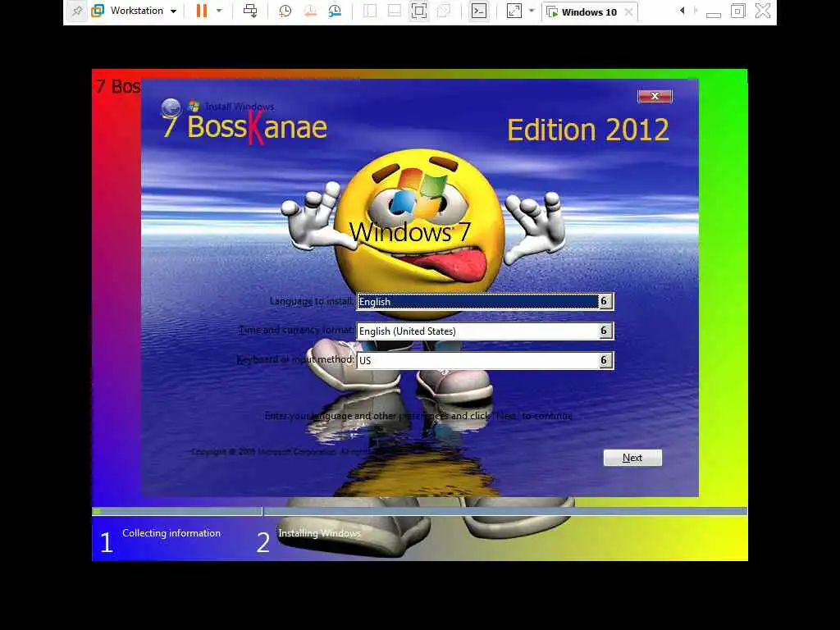The width and height of the screenshot is (840, 630).
Task: Open the Keyboard or input method combo box
Action: (x=485, y=361)
